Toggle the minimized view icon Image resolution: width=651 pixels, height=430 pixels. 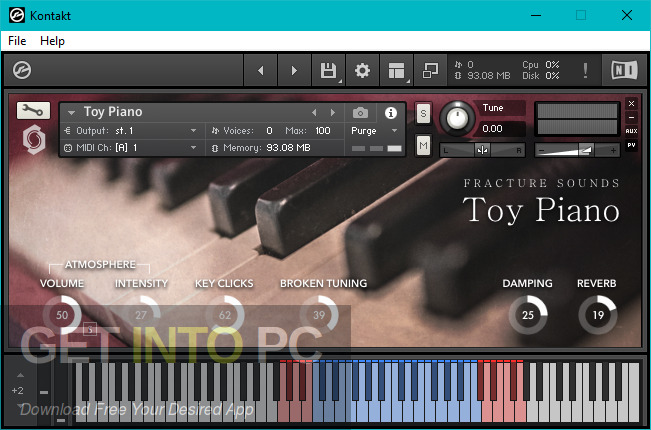(430, 71)
